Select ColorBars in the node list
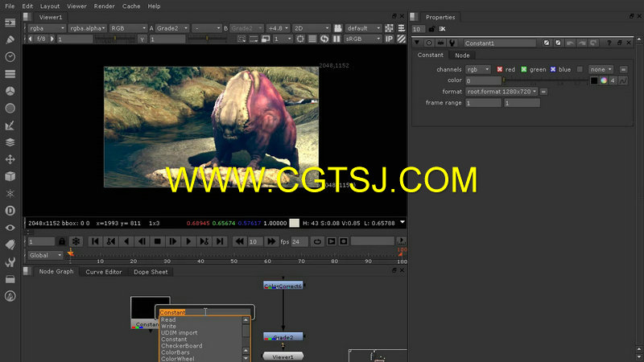 [x=175, y=352]
